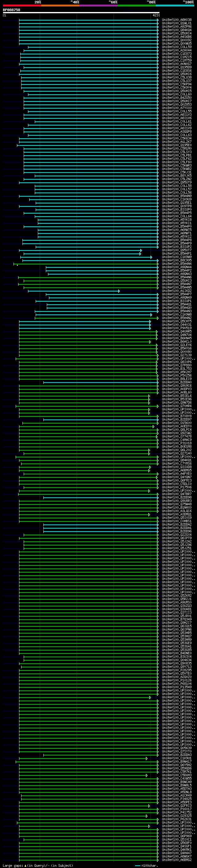
Task: Select hit label UniRef100_A2AX44
Action: tap(177, 50)
